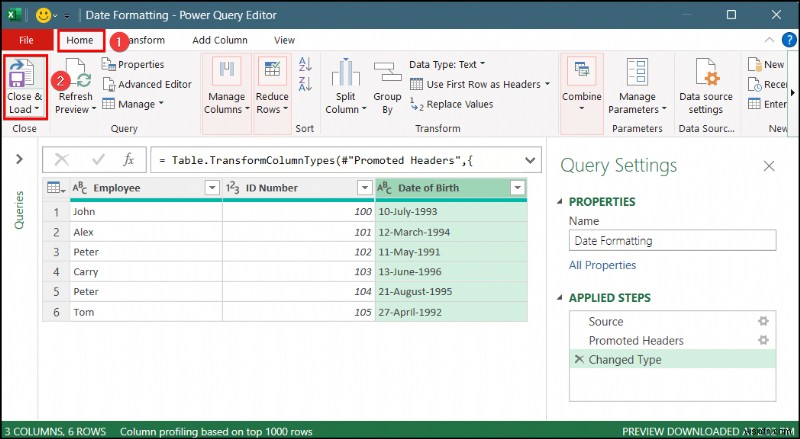Expand the Queries pane
The height and width of the screenshot is (439, 800).
click(x=19, y=159)
